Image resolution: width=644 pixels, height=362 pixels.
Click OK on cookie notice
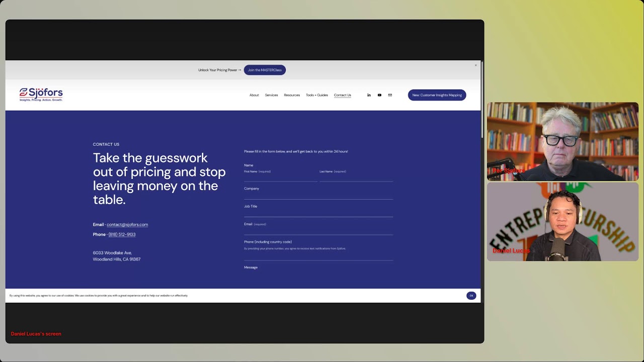tap(471, 296)
